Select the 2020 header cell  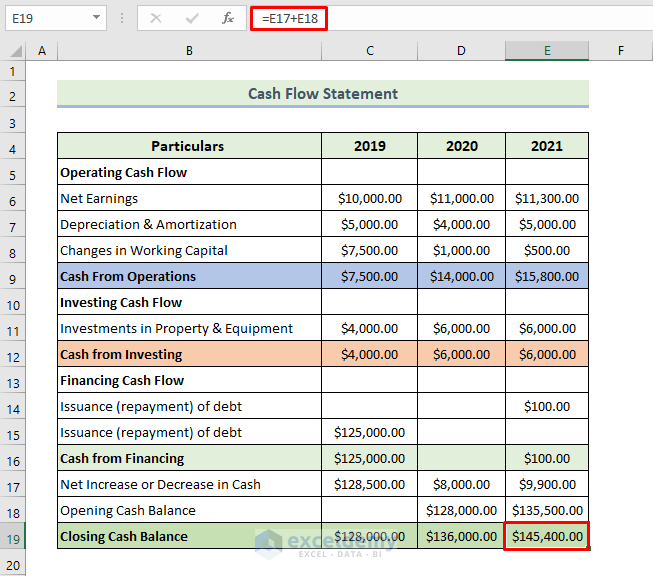(x=461, y=146)
